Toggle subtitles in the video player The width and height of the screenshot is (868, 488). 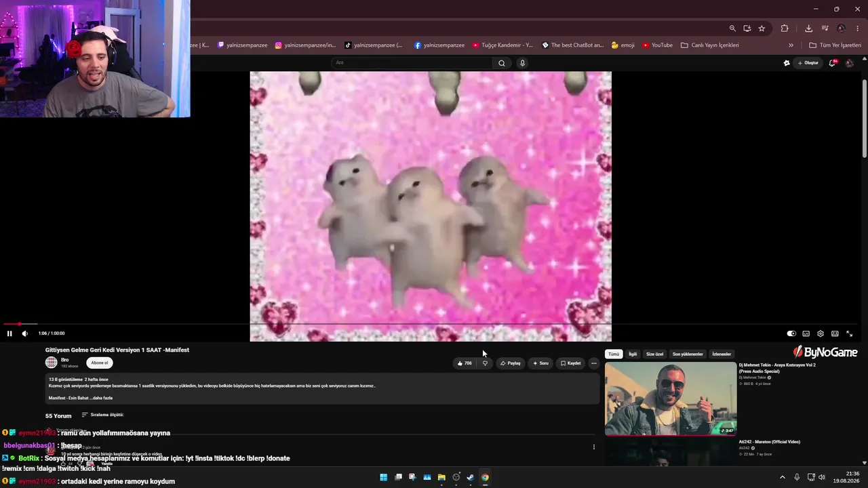pos(806,333)
